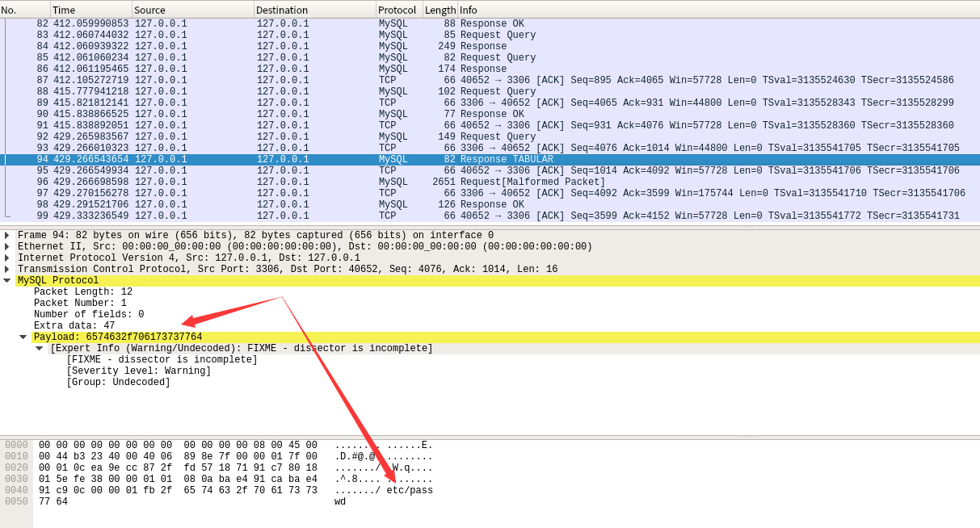Select packet 86 Response row, length 174
Viewport: 980px width, 528px height.
coord(490,69)
